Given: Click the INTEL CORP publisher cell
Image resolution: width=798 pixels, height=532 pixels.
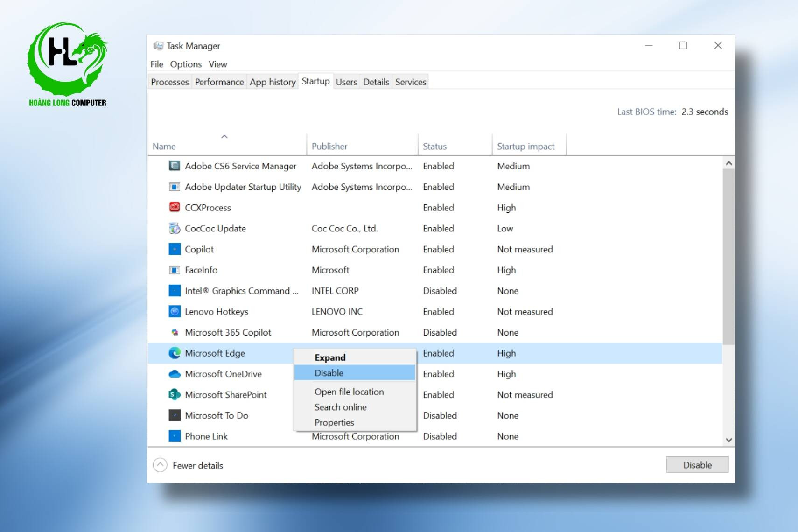Looking at the screenshot, I should [335, 291].
